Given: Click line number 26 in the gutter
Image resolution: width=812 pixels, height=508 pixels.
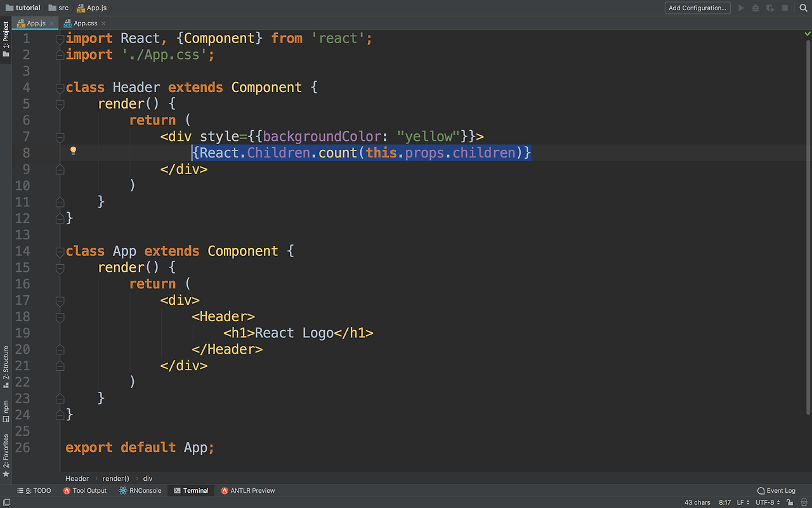Looking at the screenshot, I should point(22,448).
